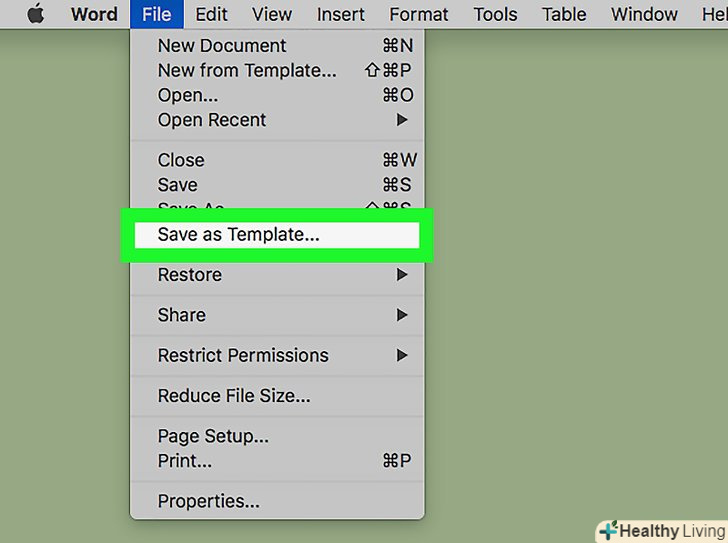Expand the Restore submenu arrow

[402, 275]
